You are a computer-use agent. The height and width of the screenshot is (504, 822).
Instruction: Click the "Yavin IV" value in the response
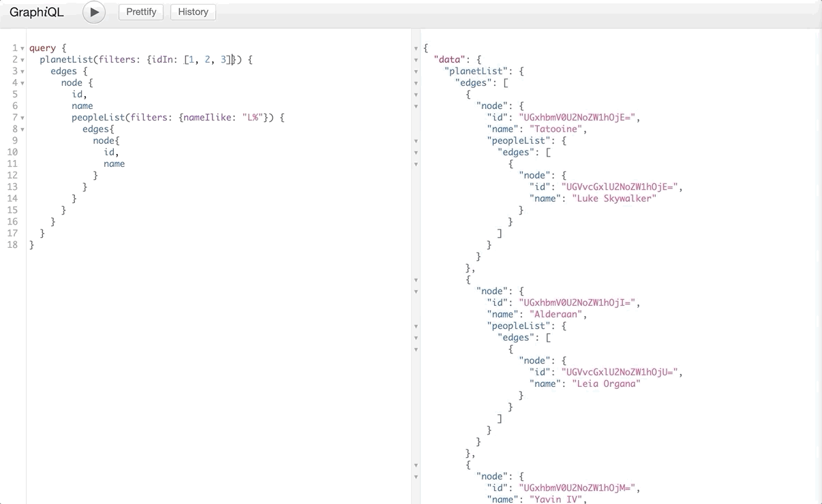click(555, 499)
